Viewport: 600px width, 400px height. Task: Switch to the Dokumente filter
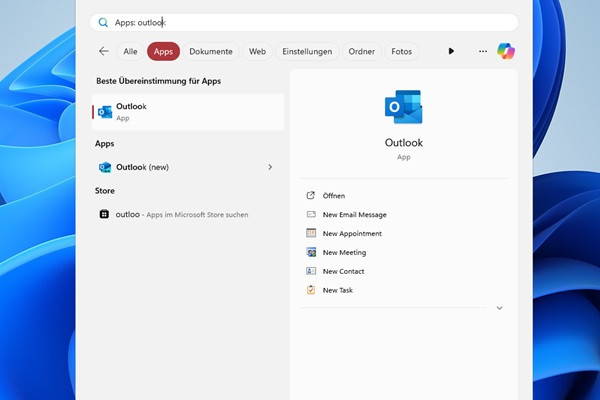click(211, 51)
